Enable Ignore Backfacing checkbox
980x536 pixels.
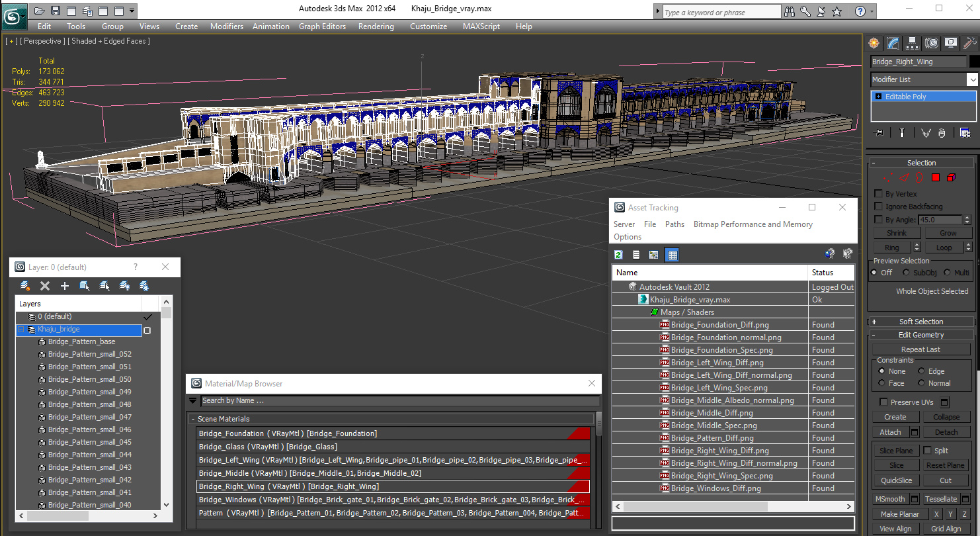point(878,206)
